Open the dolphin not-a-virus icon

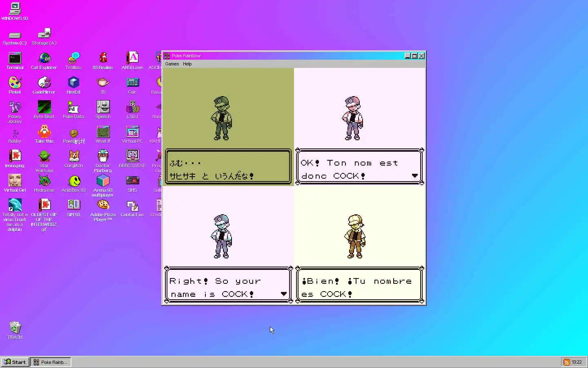tap(15, 215)
